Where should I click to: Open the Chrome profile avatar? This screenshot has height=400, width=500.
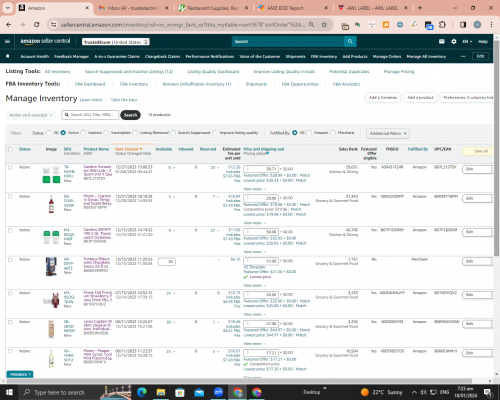[x=477, y=25]
